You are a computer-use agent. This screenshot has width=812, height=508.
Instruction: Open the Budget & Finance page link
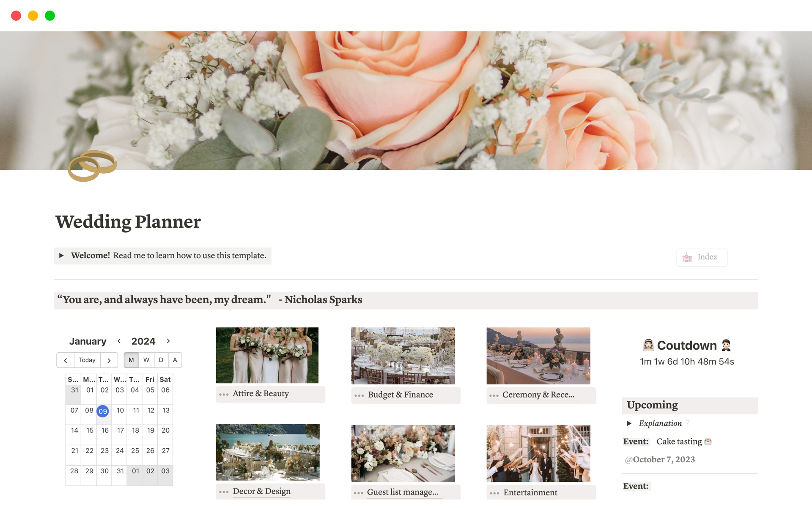click(400, 395)
